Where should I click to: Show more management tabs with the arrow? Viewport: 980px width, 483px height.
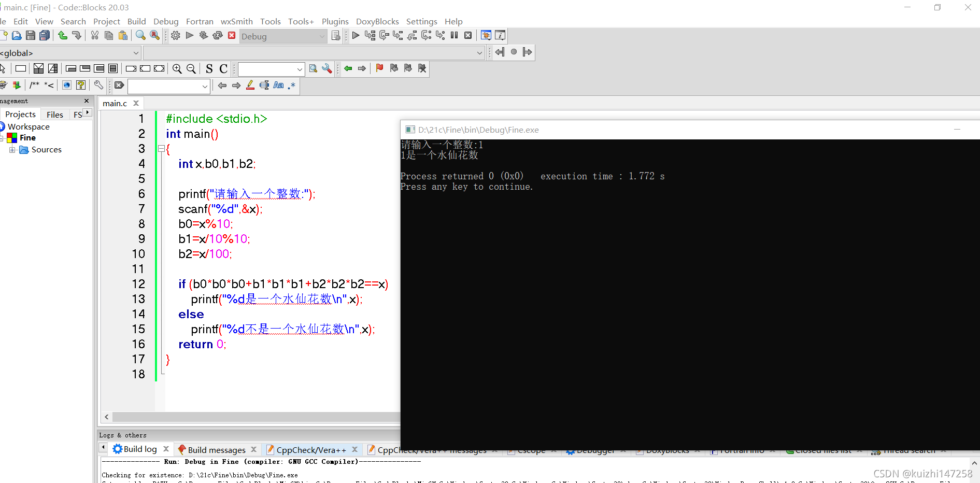[x=88, y=112]
